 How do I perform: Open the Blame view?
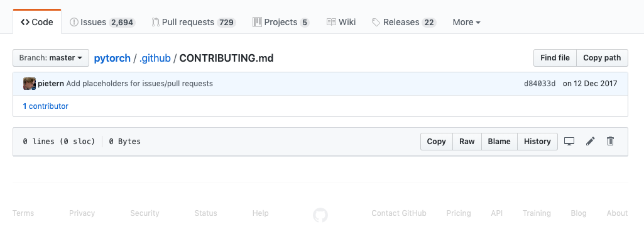(499, 142)
